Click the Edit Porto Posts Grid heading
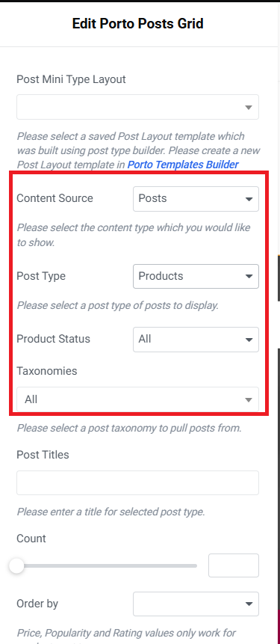The width and height of the screenshot is (280, 644). tap(137, 23)
